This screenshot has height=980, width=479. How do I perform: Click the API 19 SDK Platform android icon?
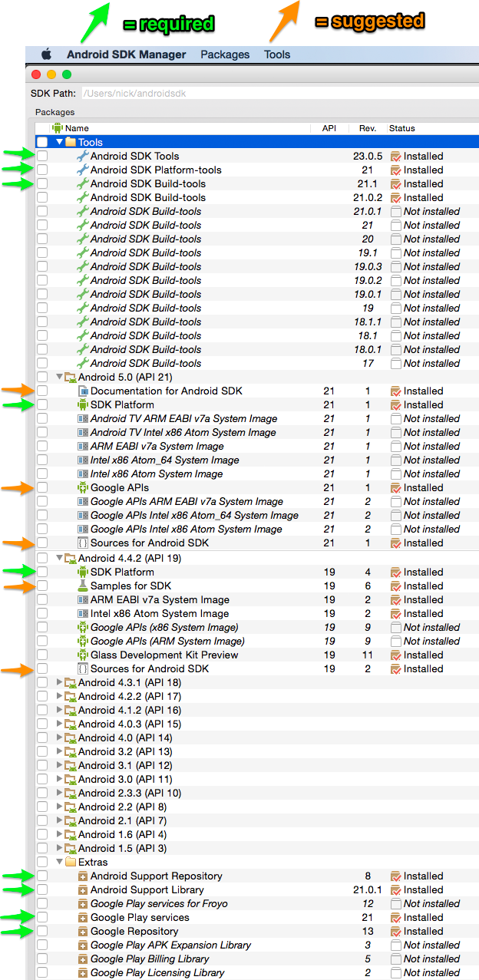pos(83,572)
